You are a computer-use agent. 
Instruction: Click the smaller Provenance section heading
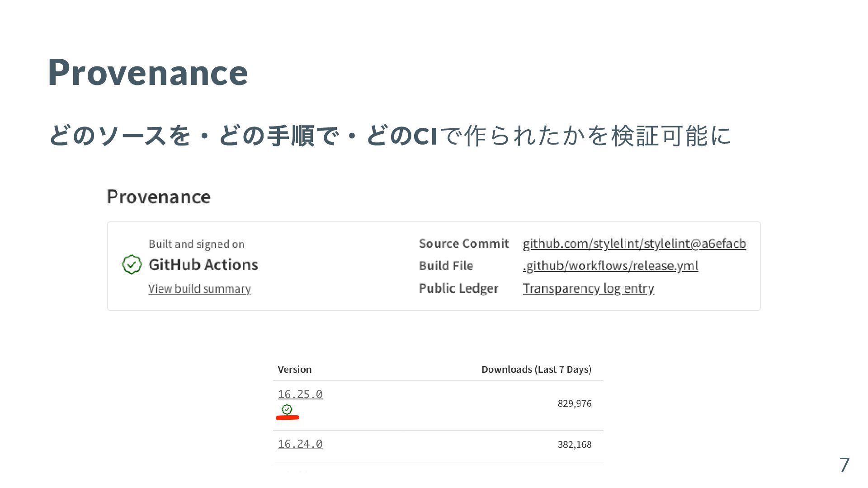pos(158,197)
